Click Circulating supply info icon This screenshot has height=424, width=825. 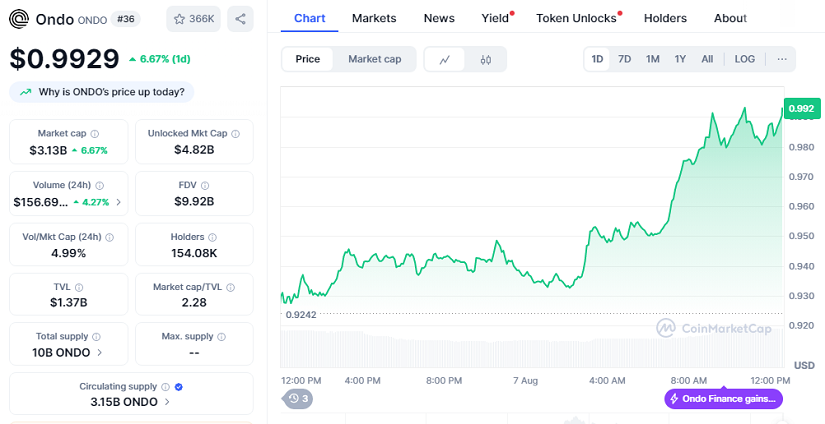coord(165,387)
